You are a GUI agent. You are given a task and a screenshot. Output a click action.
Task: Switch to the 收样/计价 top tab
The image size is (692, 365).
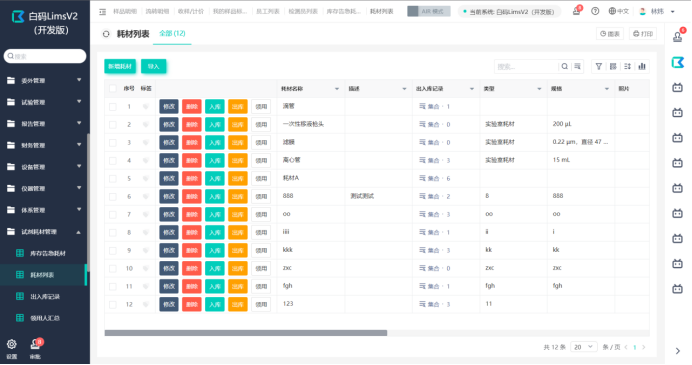point(191,11)
